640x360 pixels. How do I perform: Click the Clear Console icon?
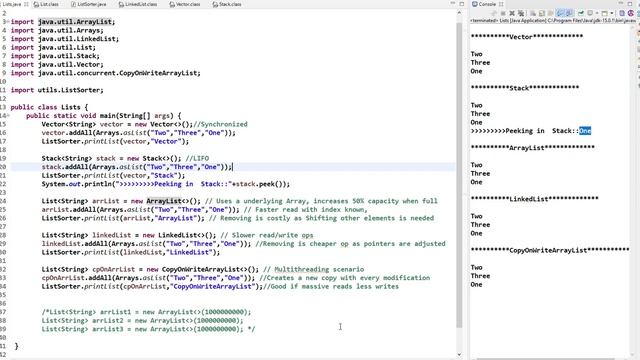533,13
